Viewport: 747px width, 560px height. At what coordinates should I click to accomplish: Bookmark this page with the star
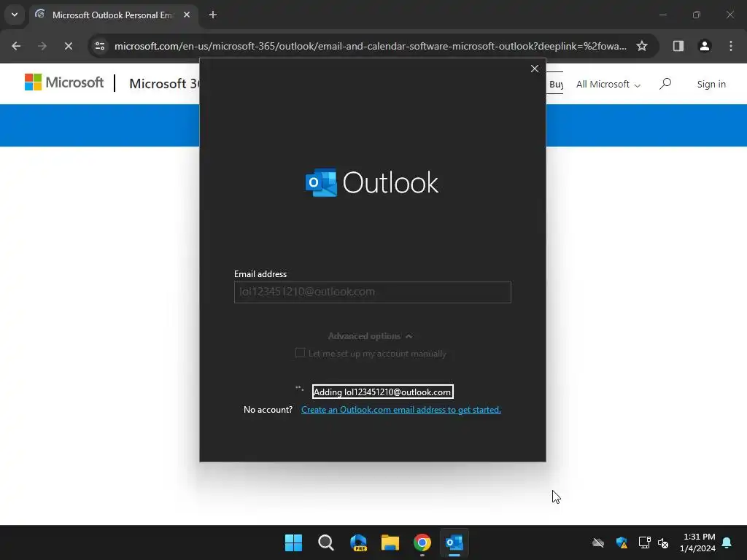(642, 46)
